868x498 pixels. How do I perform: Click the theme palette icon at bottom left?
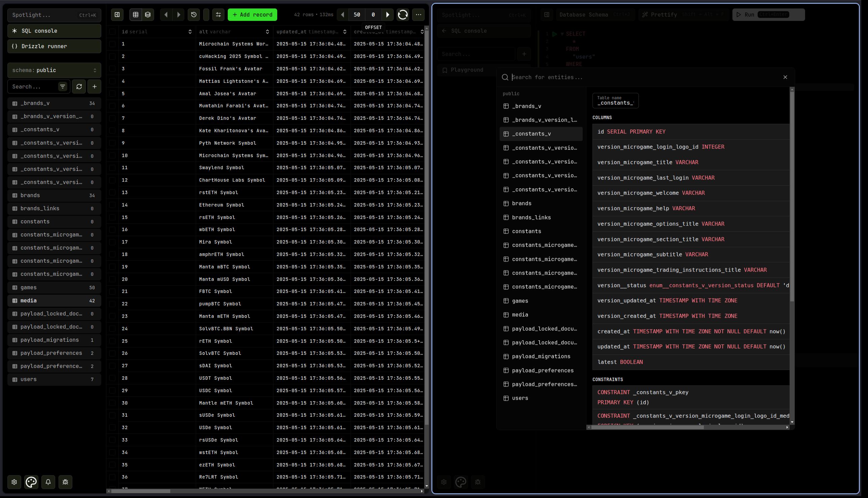(31, 482)
